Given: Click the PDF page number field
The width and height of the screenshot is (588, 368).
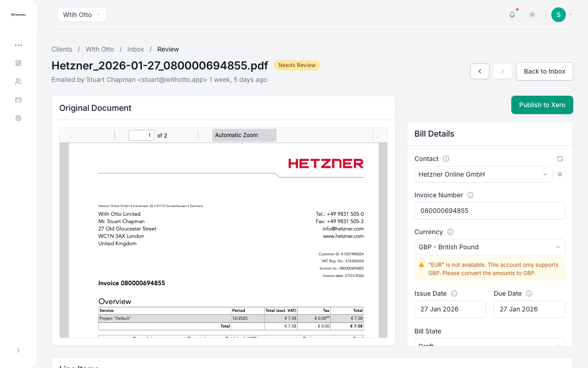Looking at the screenshot, I should (x=141, y=135).
